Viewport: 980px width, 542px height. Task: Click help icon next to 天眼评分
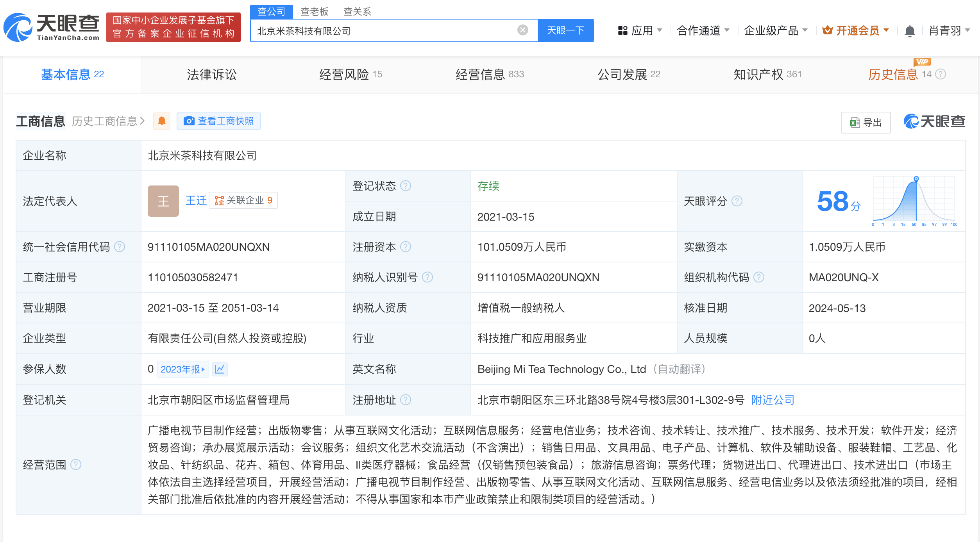pyautogui.click(x=737, y=201)
